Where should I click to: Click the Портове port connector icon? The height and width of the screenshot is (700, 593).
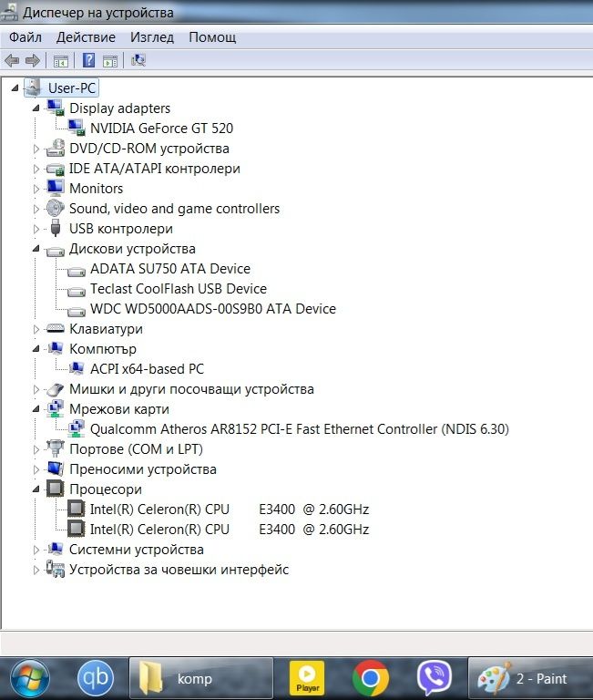(x=56, y=448)
